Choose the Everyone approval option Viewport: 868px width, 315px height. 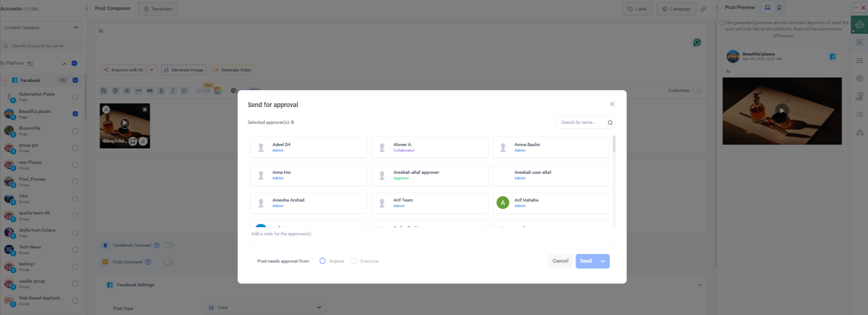coord(354,261)
